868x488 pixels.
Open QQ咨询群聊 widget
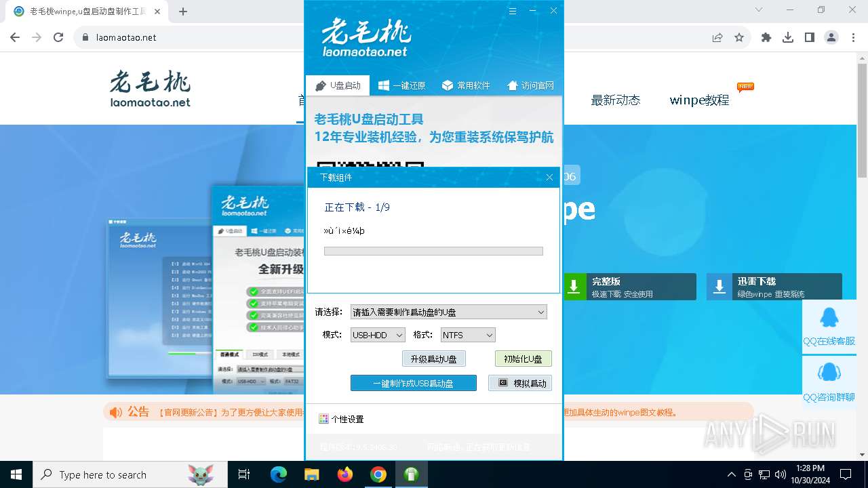tap(829, 382)
